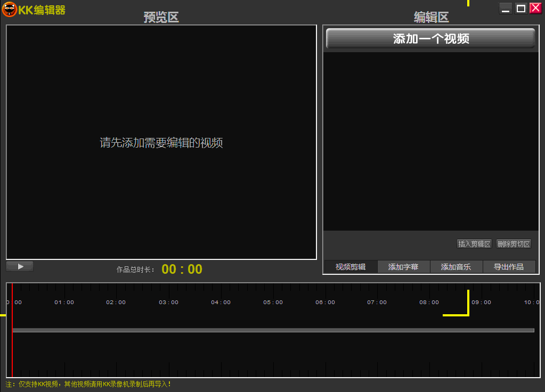Select the 视频剪辑 tab

351,267
